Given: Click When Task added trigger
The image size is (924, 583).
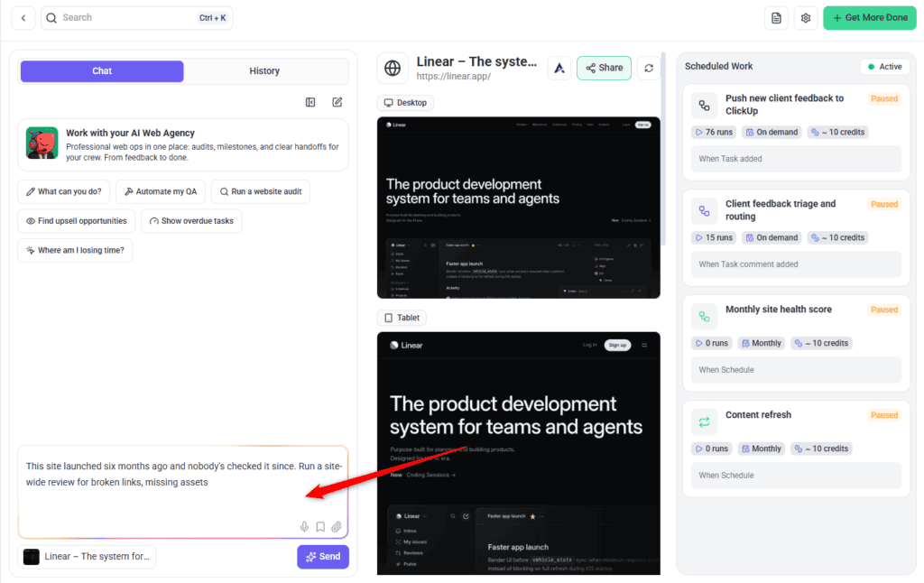Looking at the screenshot, I should point(796,159).
